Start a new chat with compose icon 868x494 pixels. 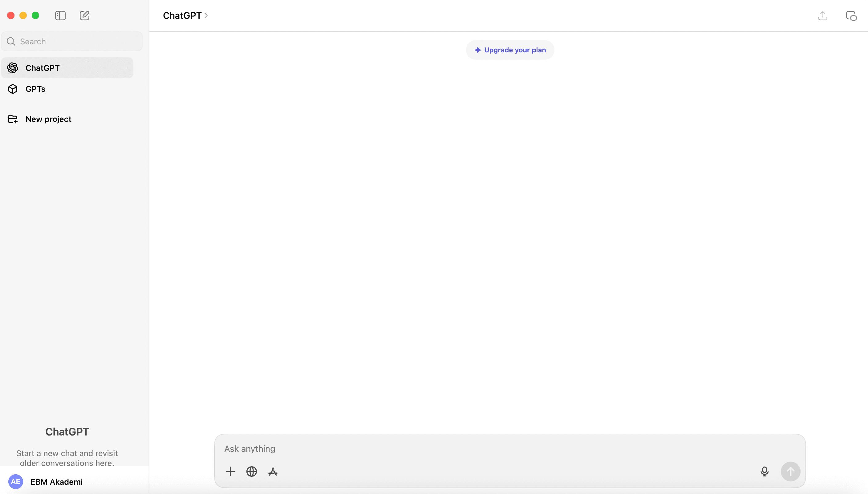point(84,16)
